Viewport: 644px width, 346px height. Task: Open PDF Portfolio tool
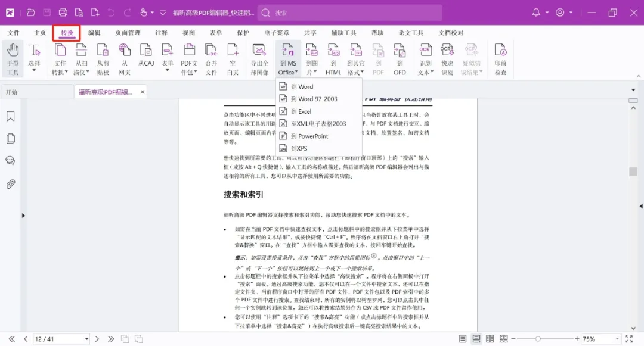tap(189, 60)
